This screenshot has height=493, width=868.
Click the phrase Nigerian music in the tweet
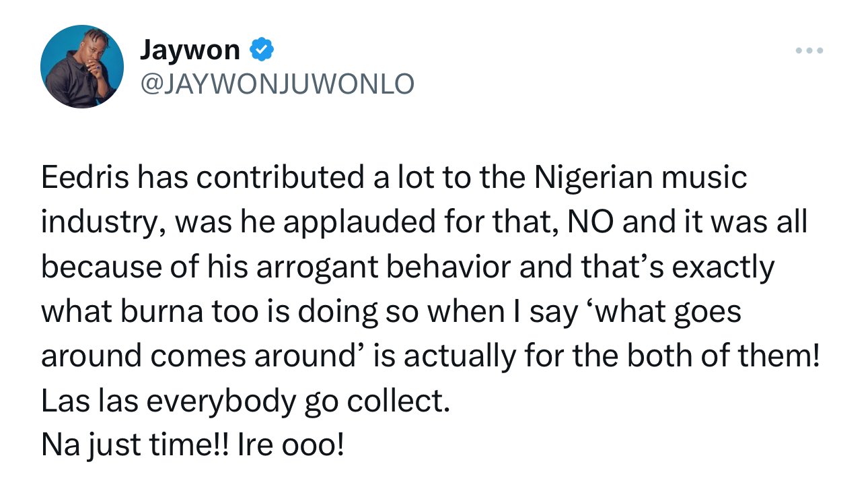[641, 178]
